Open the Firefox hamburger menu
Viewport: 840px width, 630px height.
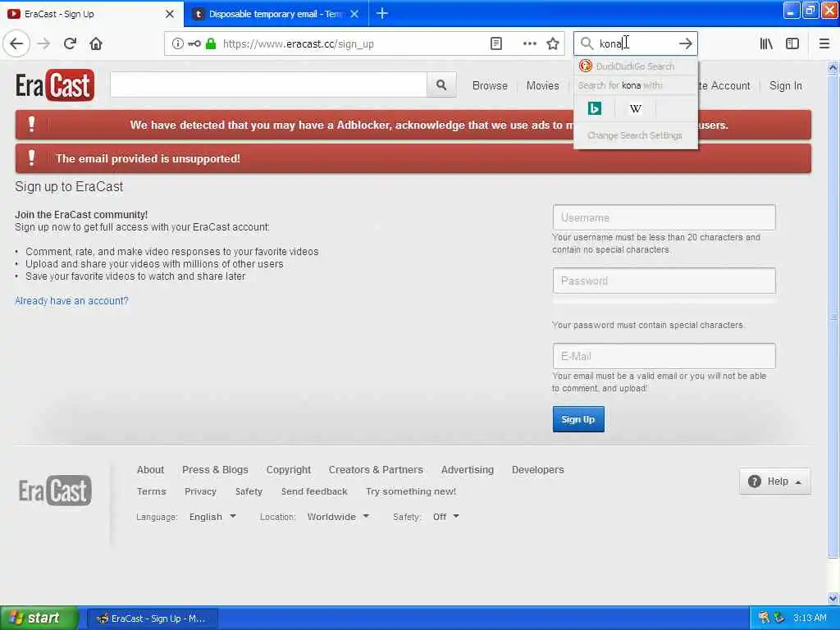click(x=824, y=43)
